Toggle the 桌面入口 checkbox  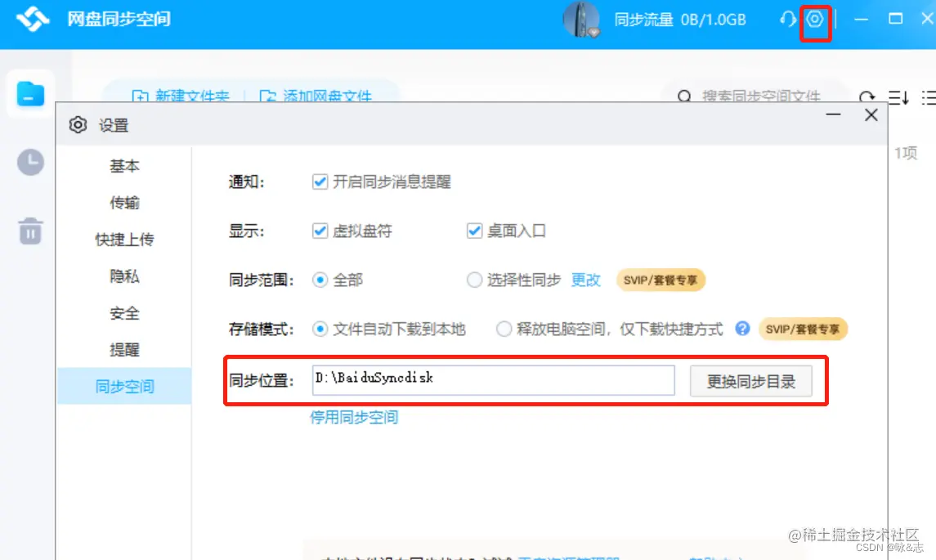474,231
